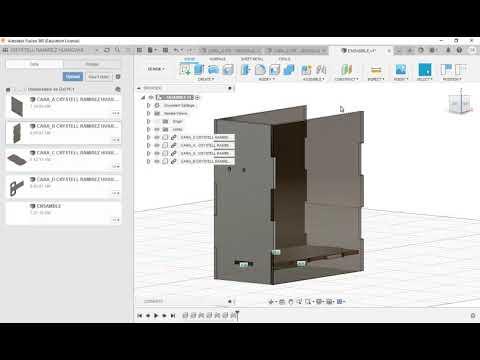Jump to the start of the timeline
The height and width of the screenshot is (360, 480).
point(140,315)
